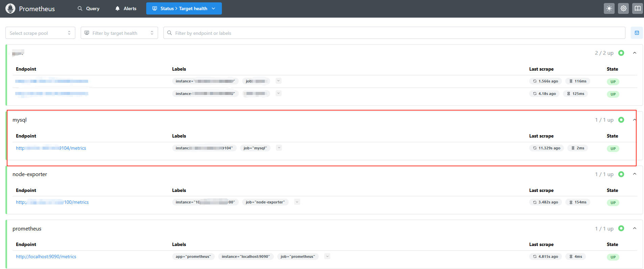Viewport: 644px width, 269px height.
Task: Click the 154ms scrape duration badge
Action: pos(578,202)
